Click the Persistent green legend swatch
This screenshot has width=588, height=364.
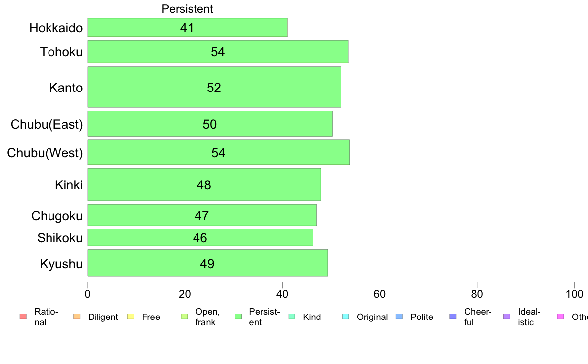[x=238, y=317]
